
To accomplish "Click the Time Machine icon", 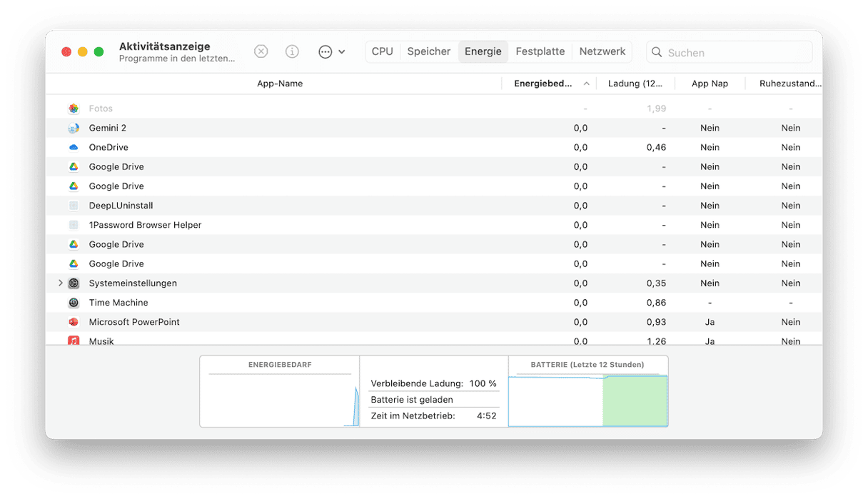I will [74, 303].
